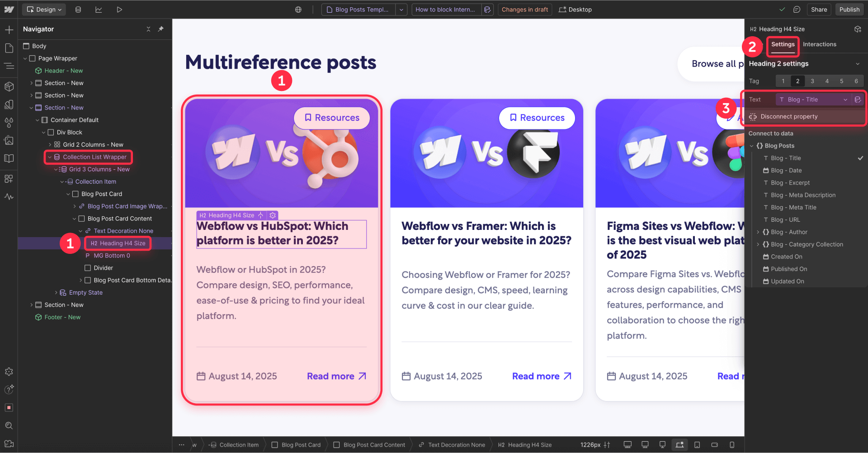
Task: Choose Blog - Date in Connect to data
Action: pyautogui.click(x=786, y=171)
